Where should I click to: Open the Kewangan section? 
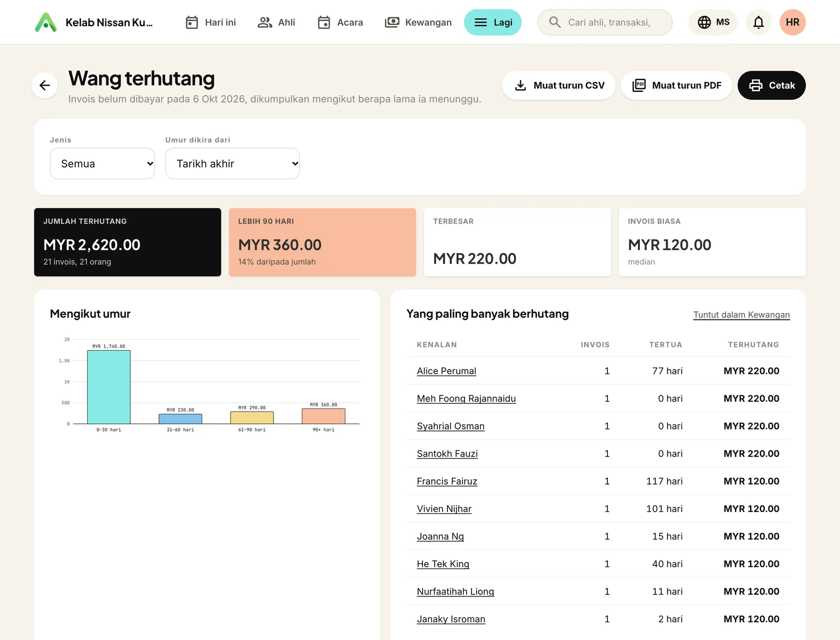point(418,22)
